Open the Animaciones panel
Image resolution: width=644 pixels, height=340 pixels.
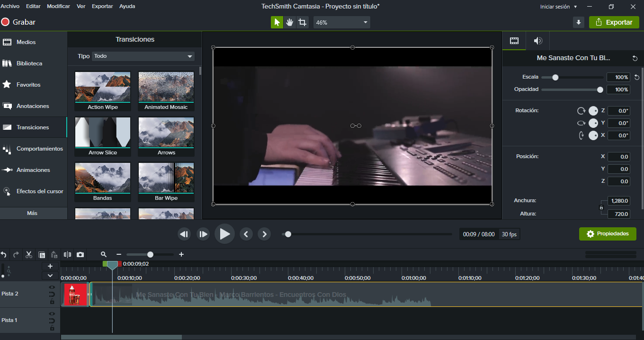34,170
